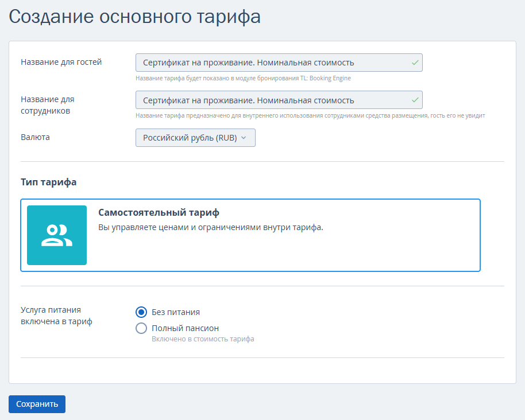Image resolution: width=525 pixels, height=420 pixels.
Task: Select the 'Полный пансион' radio button
Action: click(x=141, y=328)
